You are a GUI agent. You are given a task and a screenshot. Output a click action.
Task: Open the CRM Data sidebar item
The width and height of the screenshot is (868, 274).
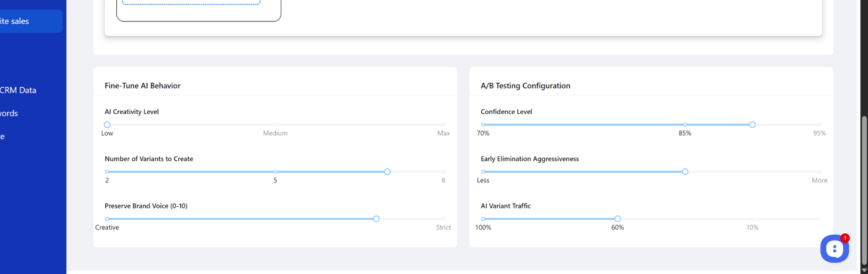pos(18,90)
